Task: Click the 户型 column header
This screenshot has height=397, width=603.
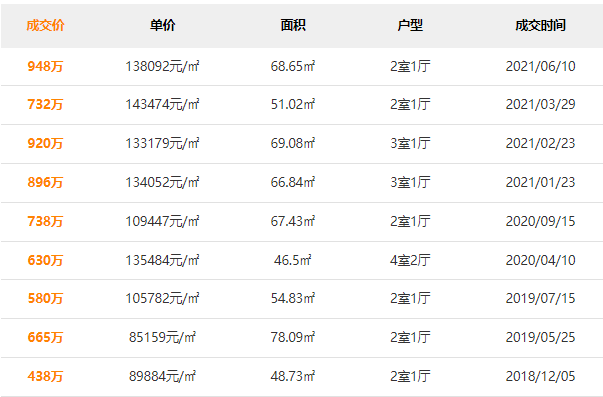Action: [410, 25]
